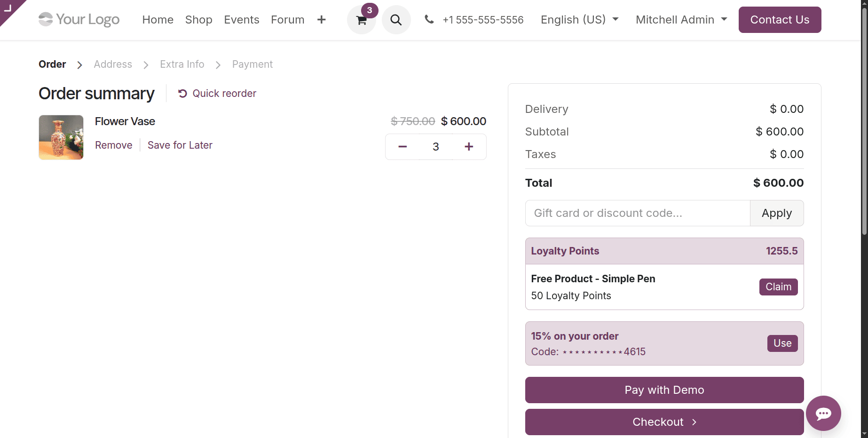This screenshot has width=868, height=438.
Task: Open the Forum menu item
Action: click(x=288, y=20)
